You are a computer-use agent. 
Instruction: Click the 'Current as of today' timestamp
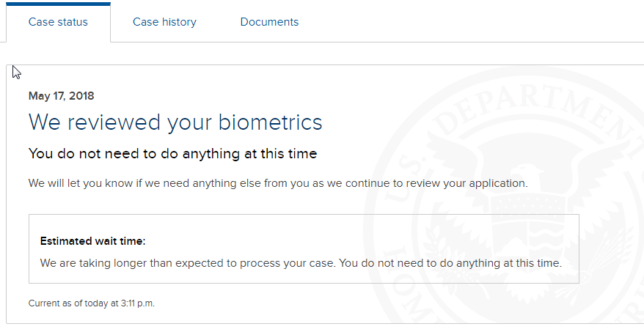coord(91,303)
